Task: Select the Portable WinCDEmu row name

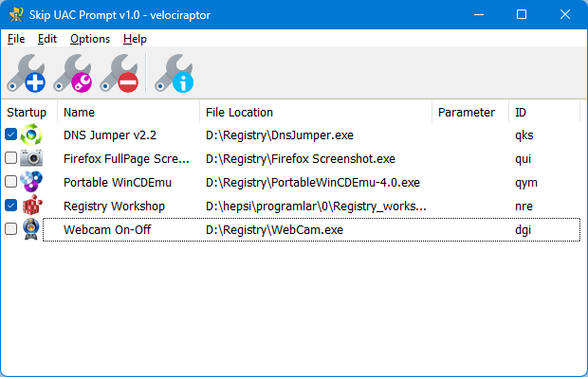Action: tap(118, 182)
